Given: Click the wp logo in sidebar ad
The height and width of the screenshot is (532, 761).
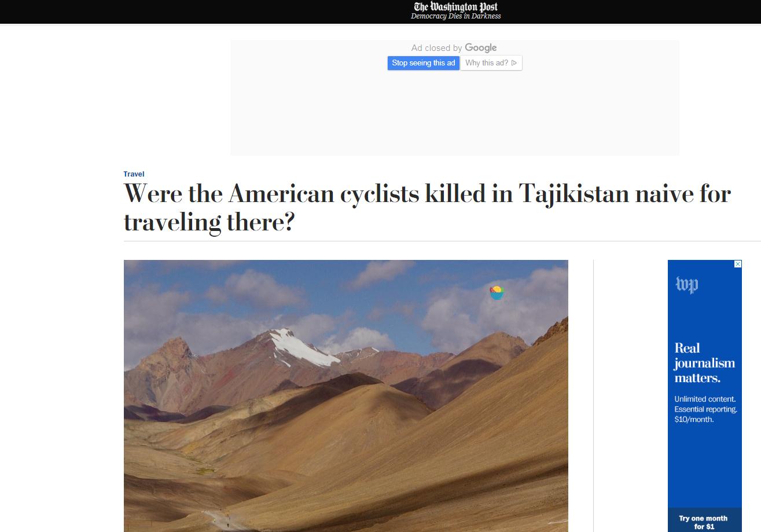Looking at the screenshot, I should (687, 285).
